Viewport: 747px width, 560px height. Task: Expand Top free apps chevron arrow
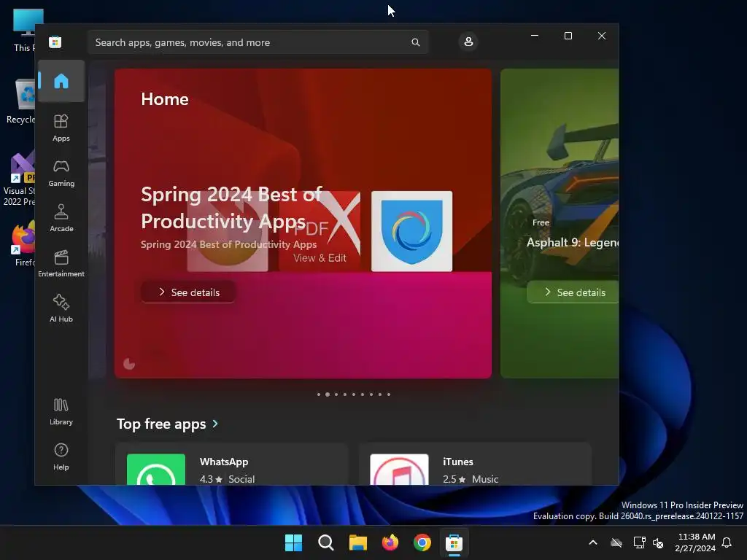click(215, 424)
